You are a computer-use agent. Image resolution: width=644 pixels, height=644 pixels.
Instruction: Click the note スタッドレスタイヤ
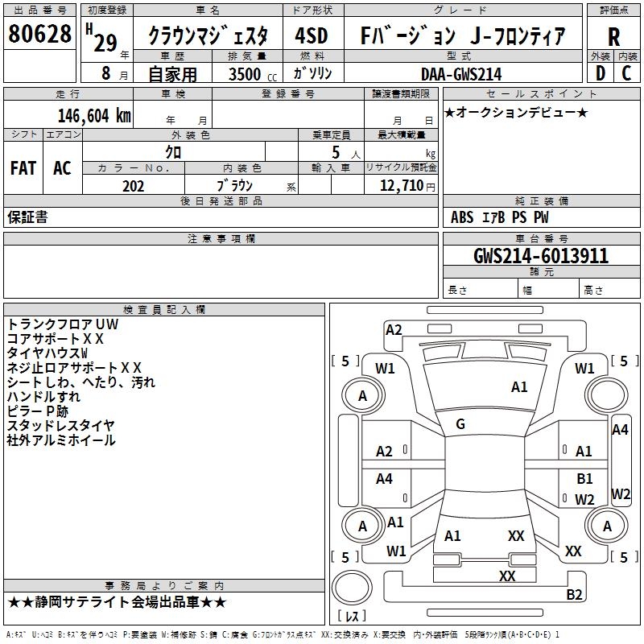click(x=60, y=426)
